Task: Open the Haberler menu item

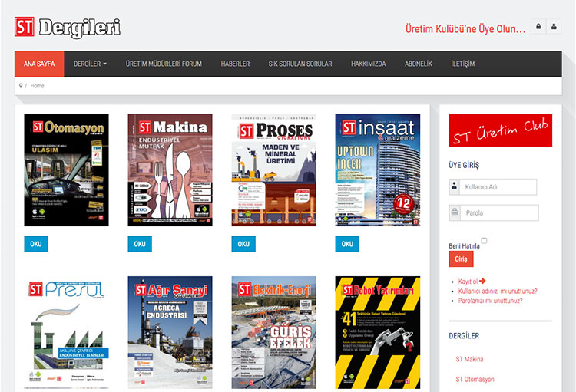Action: pos(235,64)
